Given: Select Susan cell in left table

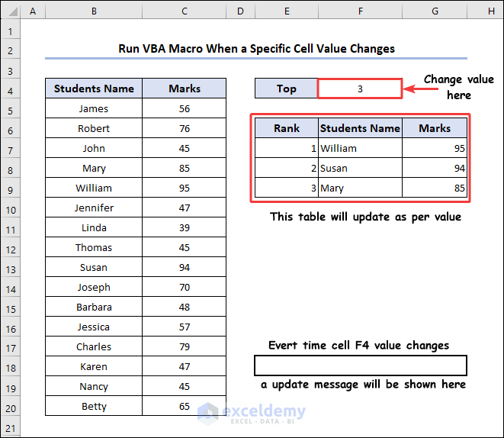Looking at the screenshot, I should (94, 267).
